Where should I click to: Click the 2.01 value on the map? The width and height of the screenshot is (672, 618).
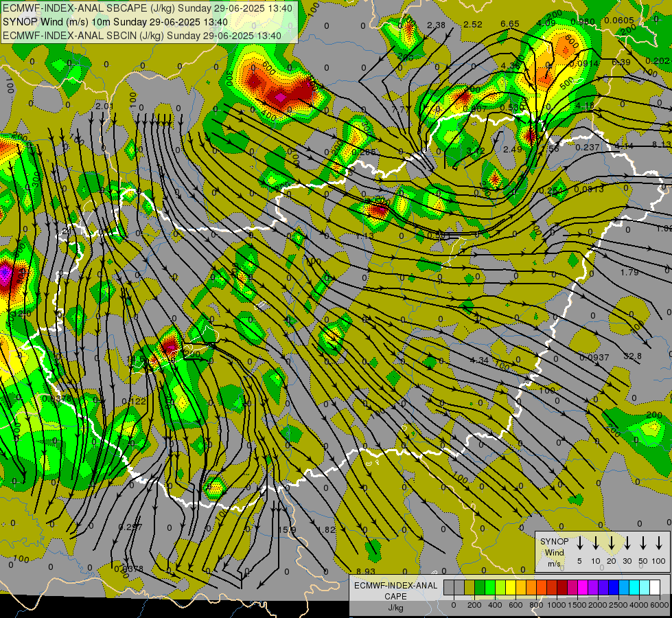coord(104,106)
